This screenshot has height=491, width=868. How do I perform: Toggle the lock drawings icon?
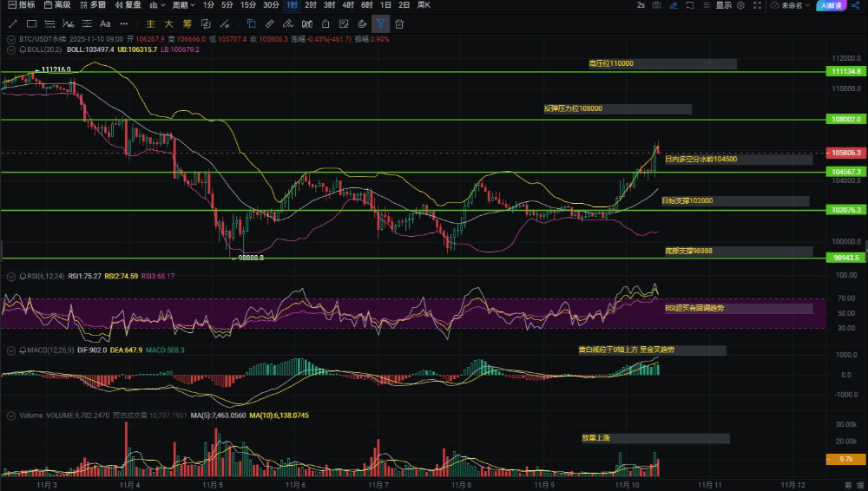325,23
